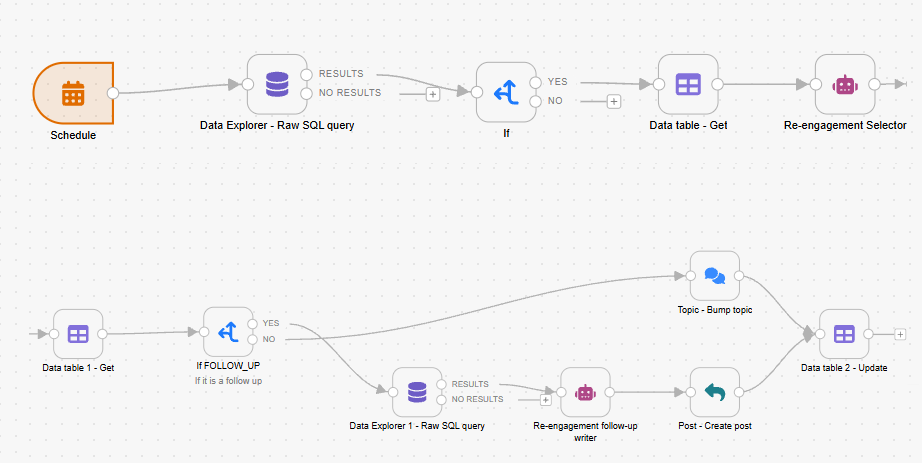Viewport: 922px width, 463px height.
Task: Add node on If NO branch plus
Action: click(x=613, y=102)
